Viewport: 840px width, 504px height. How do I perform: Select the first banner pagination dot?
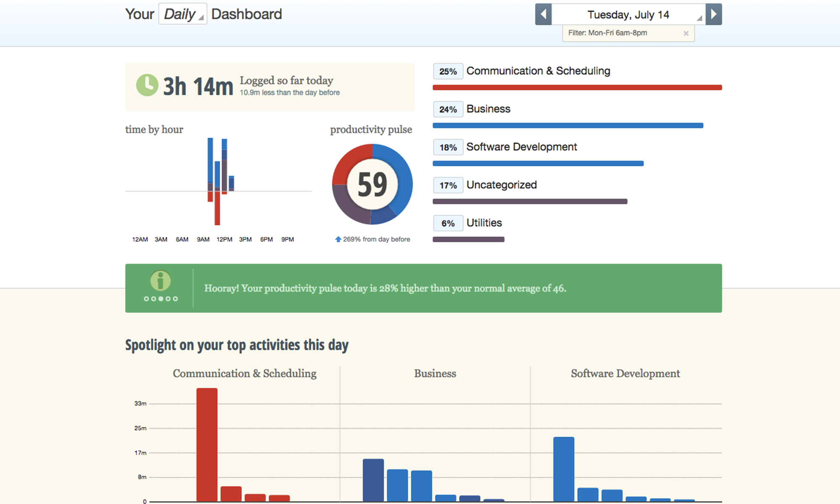click(146, 299)
